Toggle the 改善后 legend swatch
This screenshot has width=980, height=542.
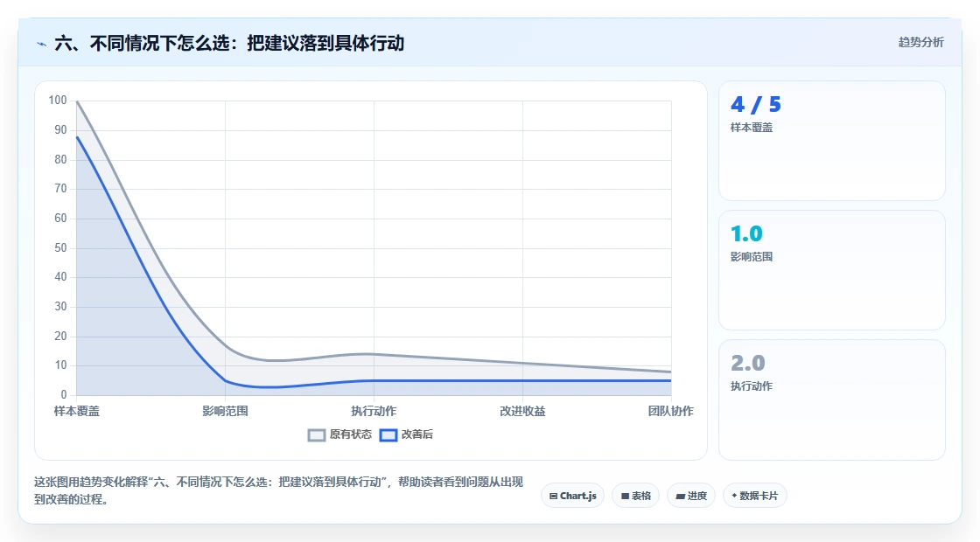point(388,434)
